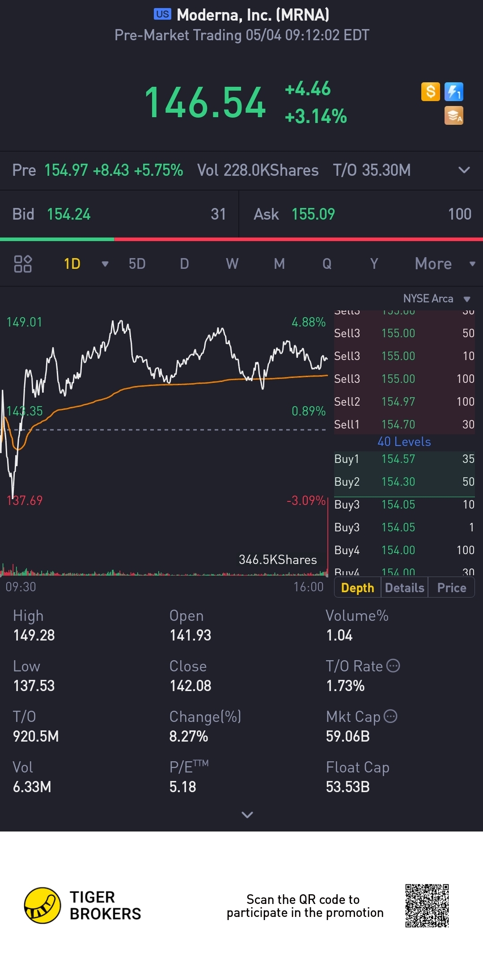Switch to the Price tab
This screenshot has width=483, height=980.
coord(451,588)
